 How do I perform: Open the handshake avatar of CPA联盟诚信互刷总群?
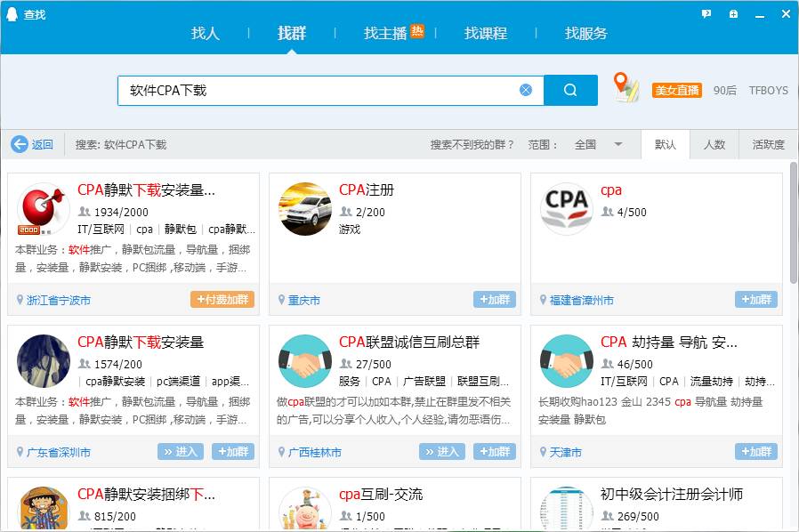(x=304, y=361)
